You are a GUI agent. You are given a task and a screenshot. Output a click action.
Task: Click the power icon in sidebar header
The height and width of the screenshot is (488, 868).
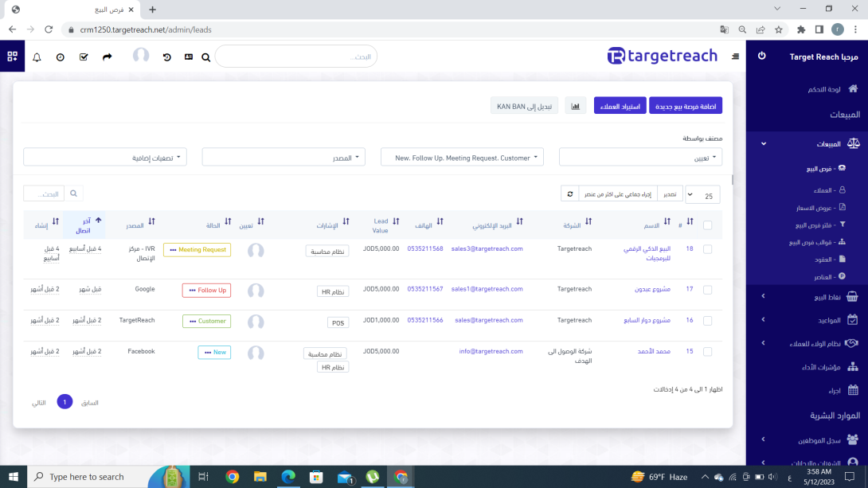pos(761,57)
